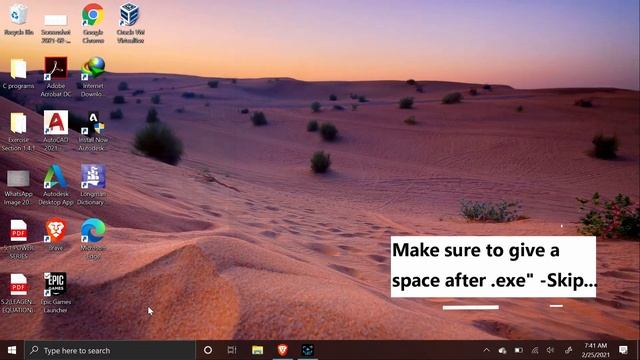Open Internet Download Manager shortcut
This screenshot has height=360, width=640.
coord(93,76)
